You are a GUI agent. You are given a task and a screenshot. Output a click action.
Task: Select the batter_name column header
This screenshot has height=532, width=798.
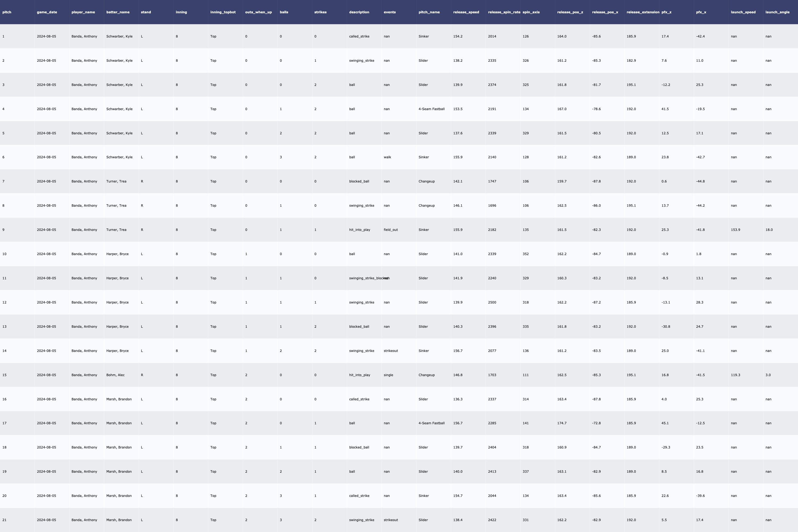[118, 12]
